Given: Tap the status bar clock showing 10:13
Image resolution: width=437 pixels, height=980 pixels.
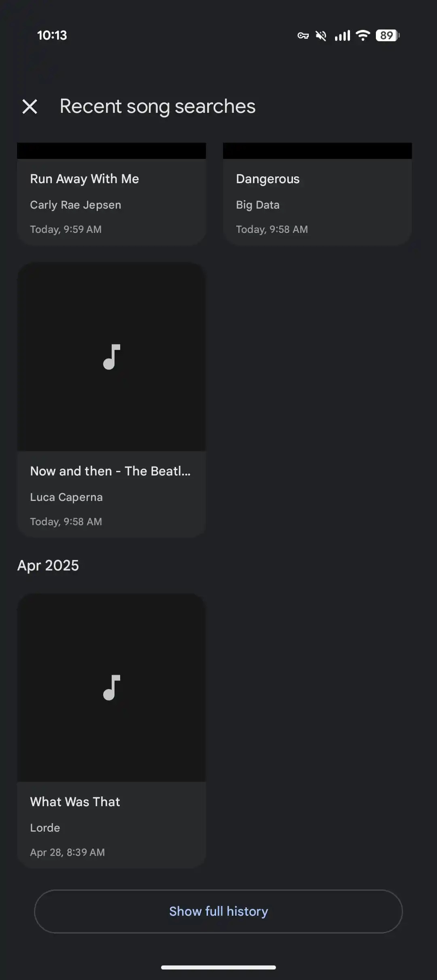Looking at the screenshot, I should coord(52,36).
